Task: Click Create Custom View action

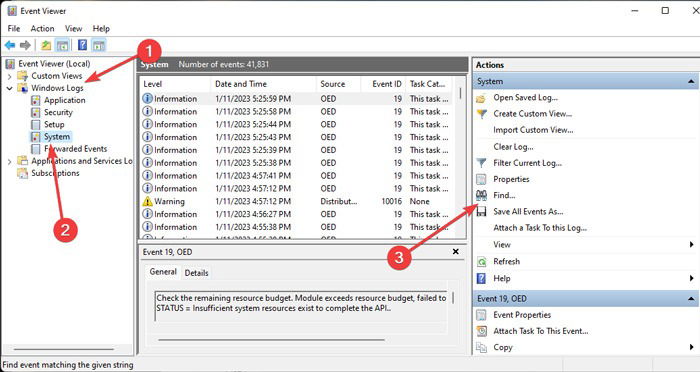Action: 533,114
